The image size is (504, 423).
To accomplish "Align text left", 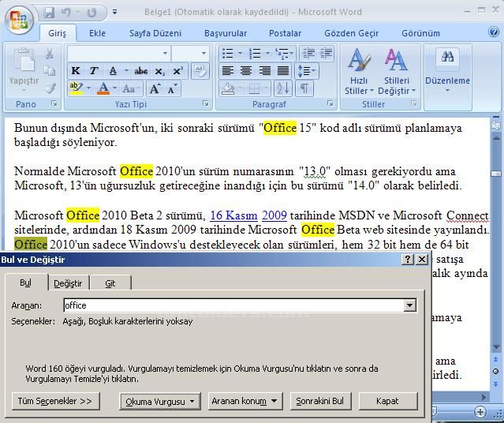I will [228, 71].
